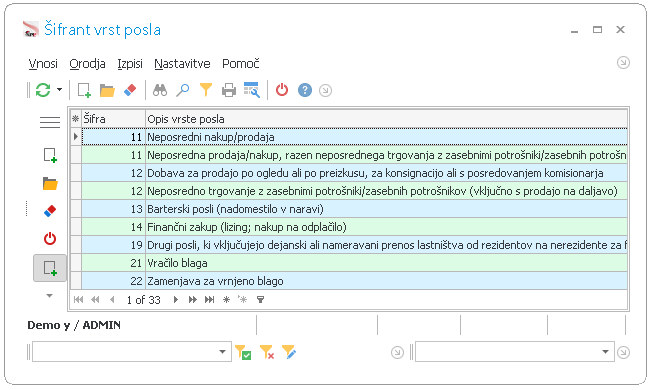
Task: Open the Vnosi menu
Action: [x=43, y=63]
